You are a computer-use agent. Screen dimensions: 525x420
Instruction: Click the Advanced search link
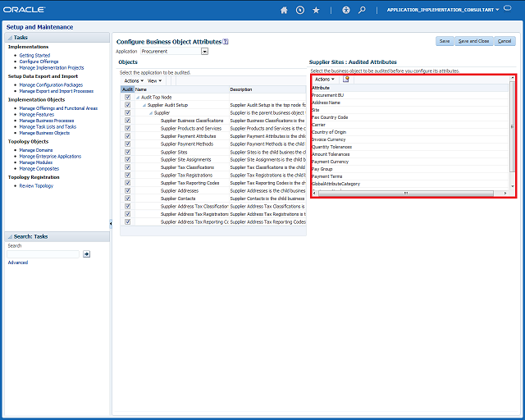18,262
